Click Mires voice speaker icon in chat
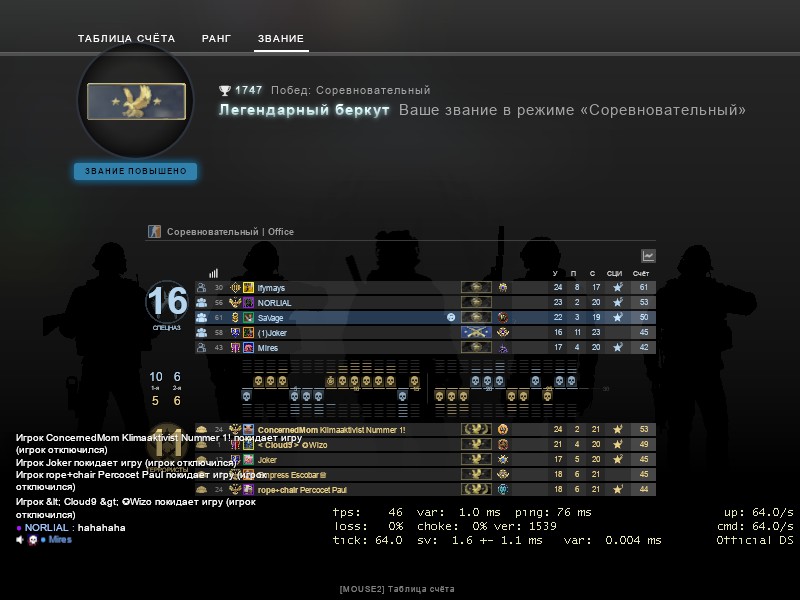The width and height of the screenshot is (800, 600). click(x=20, y=539)
